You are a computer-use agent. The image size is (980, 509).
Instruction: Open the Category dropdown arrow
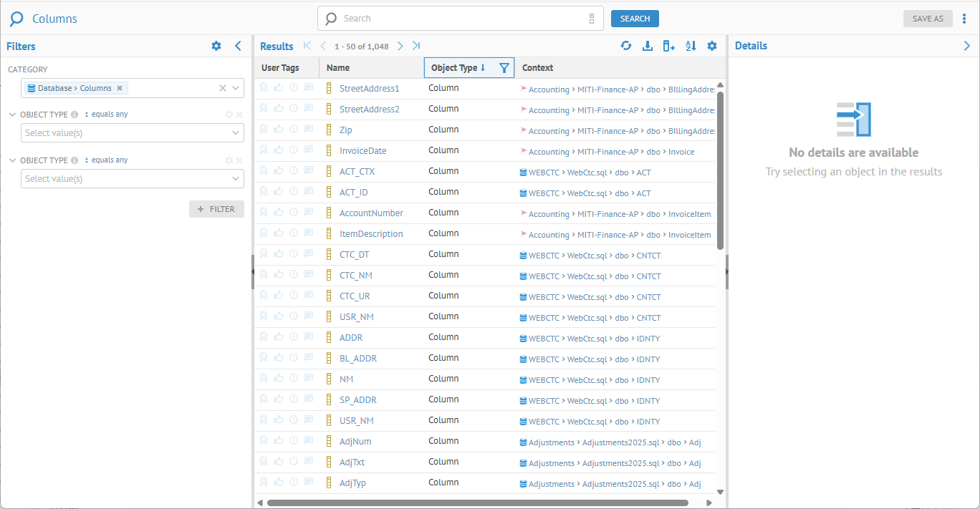[x=236, y=88]
